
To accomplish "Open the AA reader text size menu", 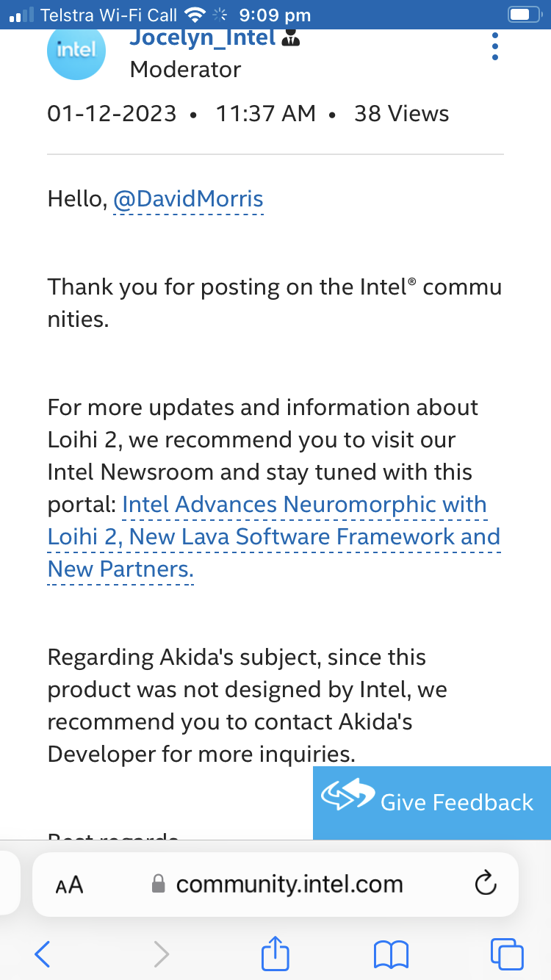I will click(x=70, y=885).
